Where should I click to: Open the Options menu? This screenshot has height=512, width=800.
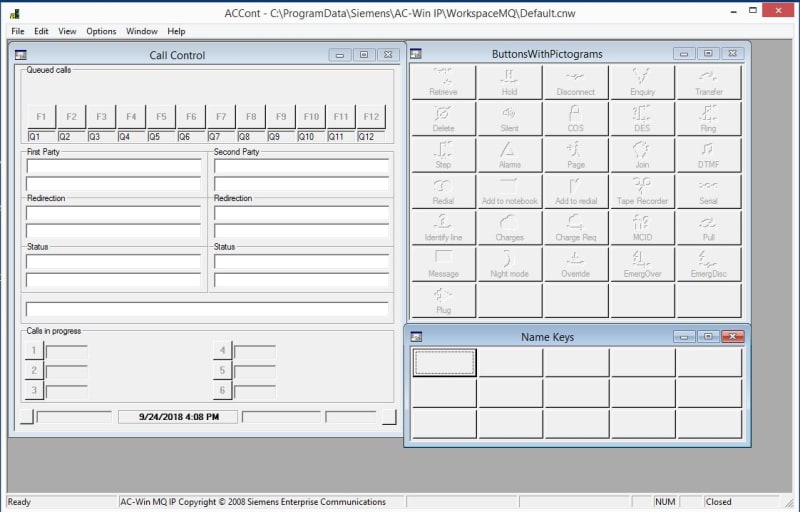[101, 31]
